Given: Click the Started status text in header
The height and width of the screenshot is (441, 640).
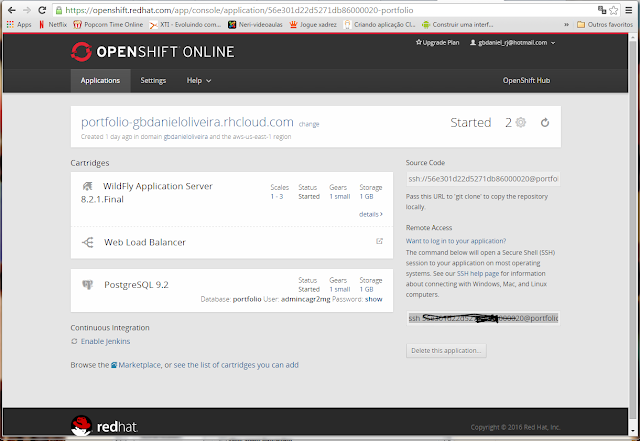Looking at the screenshot, I should 471,122.
